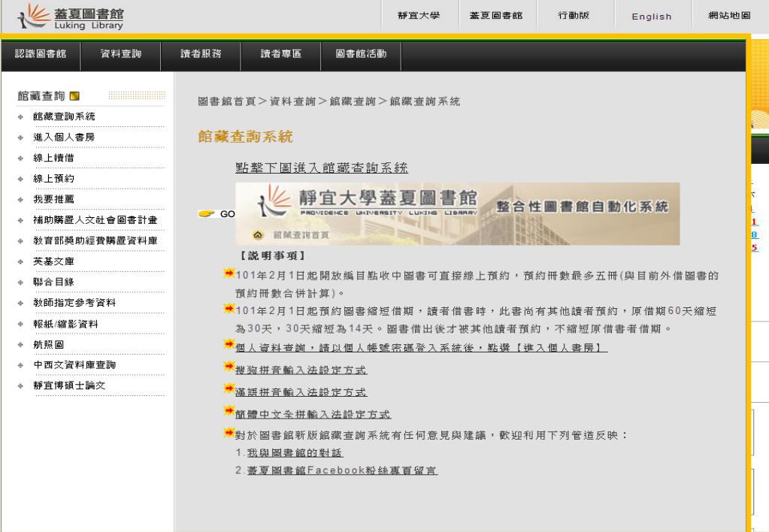
Task: Click the GO pointing hand icon
Action: [207, 214]
